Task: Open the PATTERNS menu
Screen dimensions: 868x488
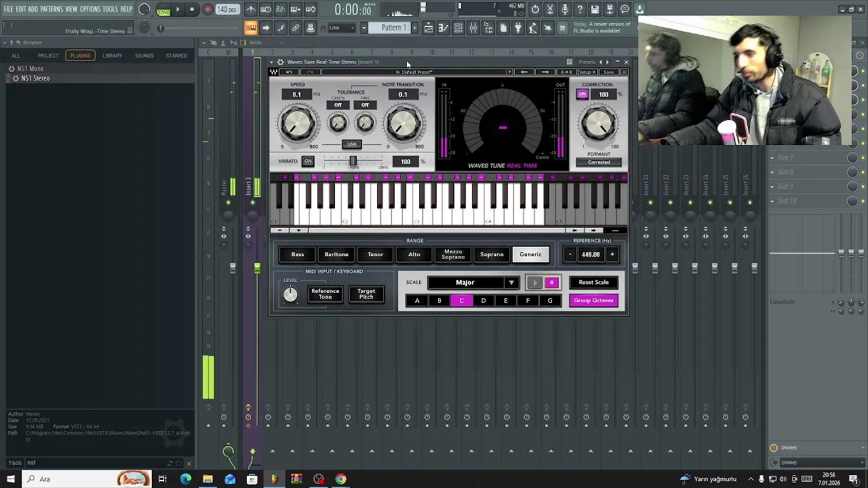Action: pos(52,9)
